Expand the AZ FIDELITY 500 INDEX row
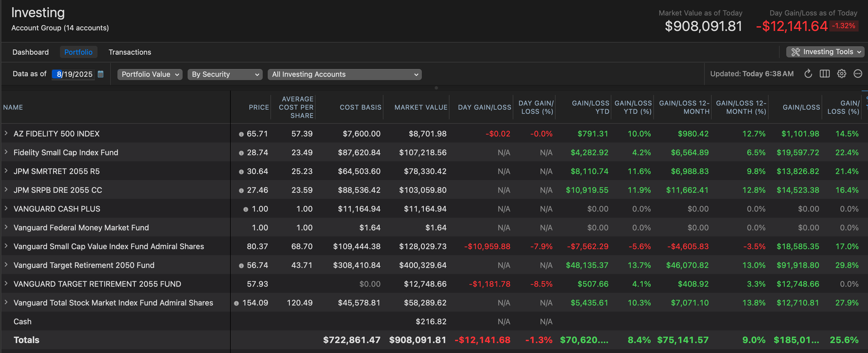868x353 pixels. point(6,133)
